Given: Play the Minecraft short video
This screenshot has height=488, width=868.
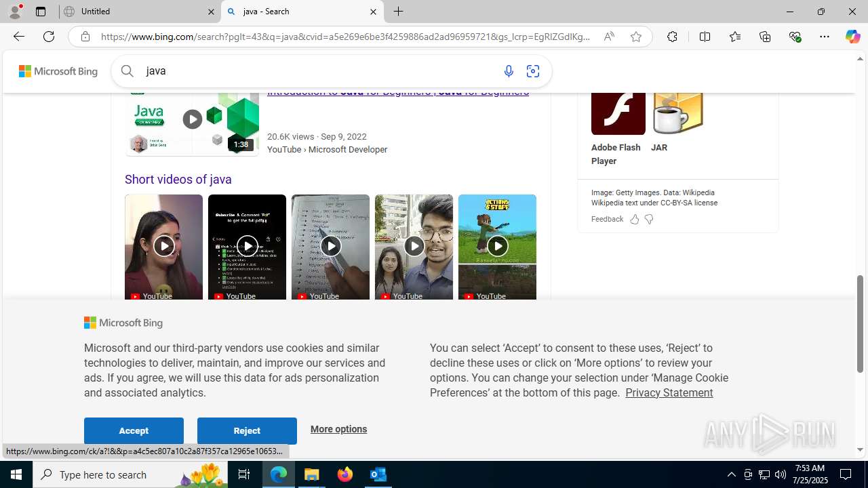Looking at the screenshot, I should pyautogui.click(x=497, y=247).
